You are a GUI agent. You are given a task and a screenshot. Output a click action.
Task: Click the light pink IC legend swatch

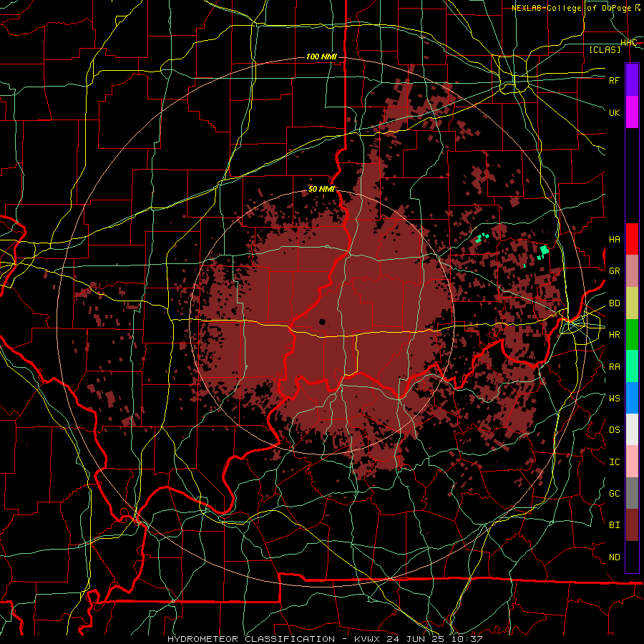(x=632, y=462)
